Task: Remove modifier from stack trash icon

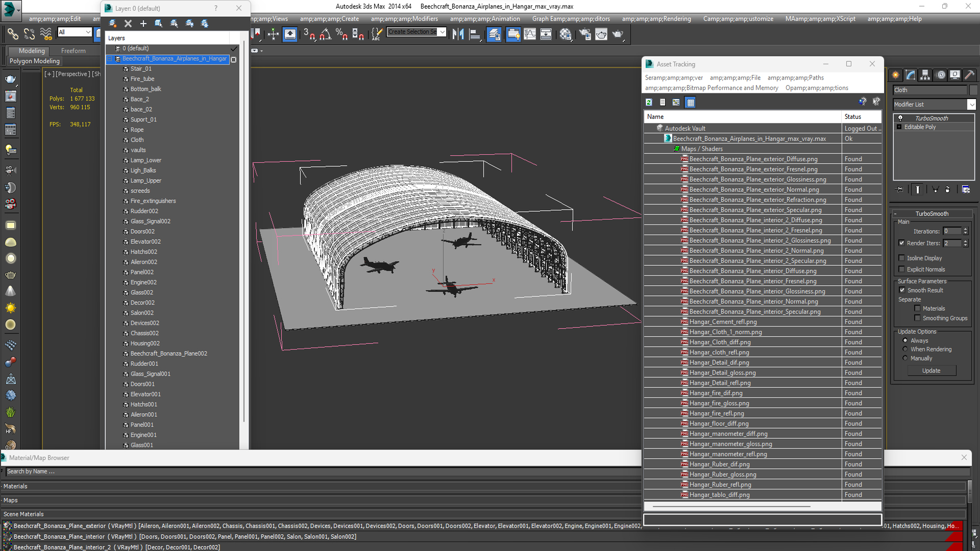Action: pos(948,189)
